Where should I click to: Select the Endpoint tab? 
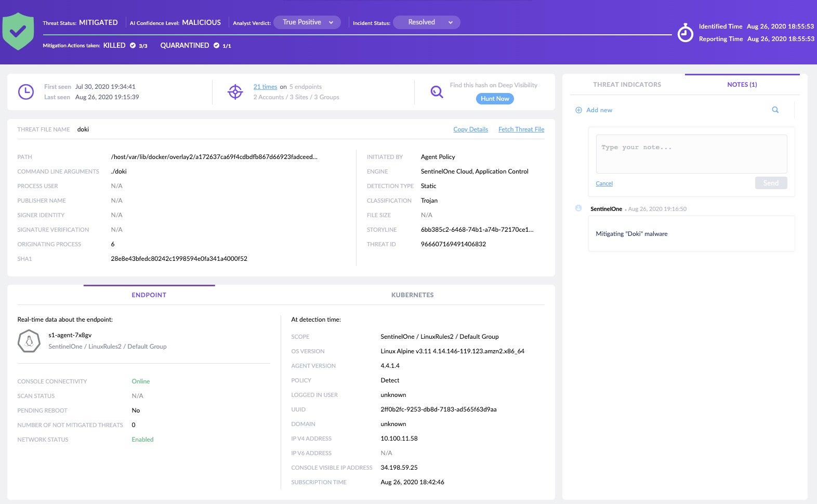tap(149, 295)
